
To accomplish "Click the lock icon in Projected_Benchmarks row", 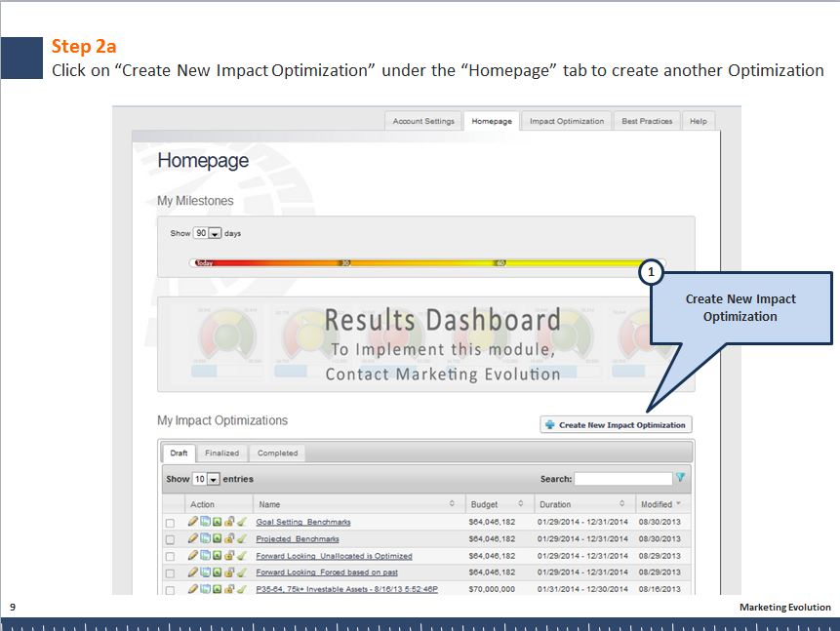I will coord(228,539).
